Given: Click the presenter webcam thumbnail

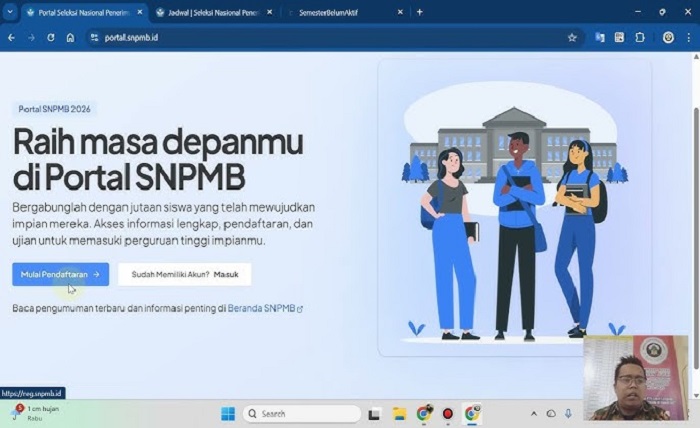Looking at the screenshot, I should (x=635, y=378).
